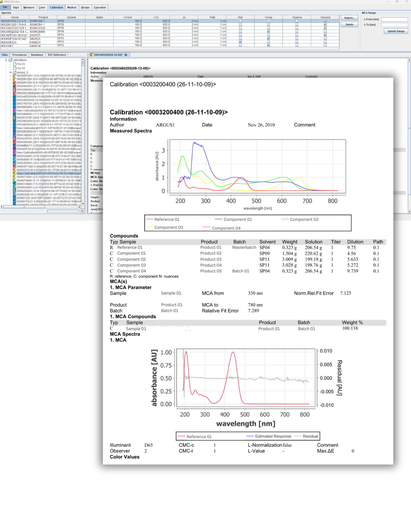This screenshot has width=411, height=532.
Task: Uncheck Unused in the first spectra row
Action: pos(325,21)
